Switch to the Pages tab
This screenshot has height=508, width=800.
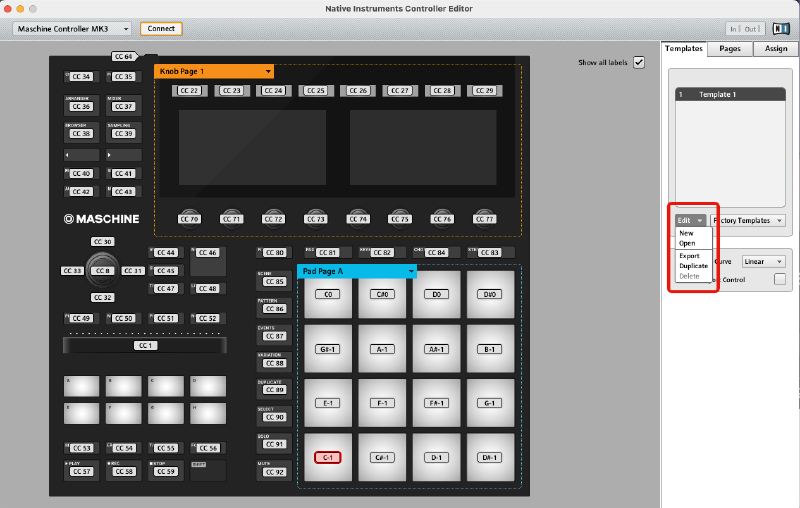point(730,48)
